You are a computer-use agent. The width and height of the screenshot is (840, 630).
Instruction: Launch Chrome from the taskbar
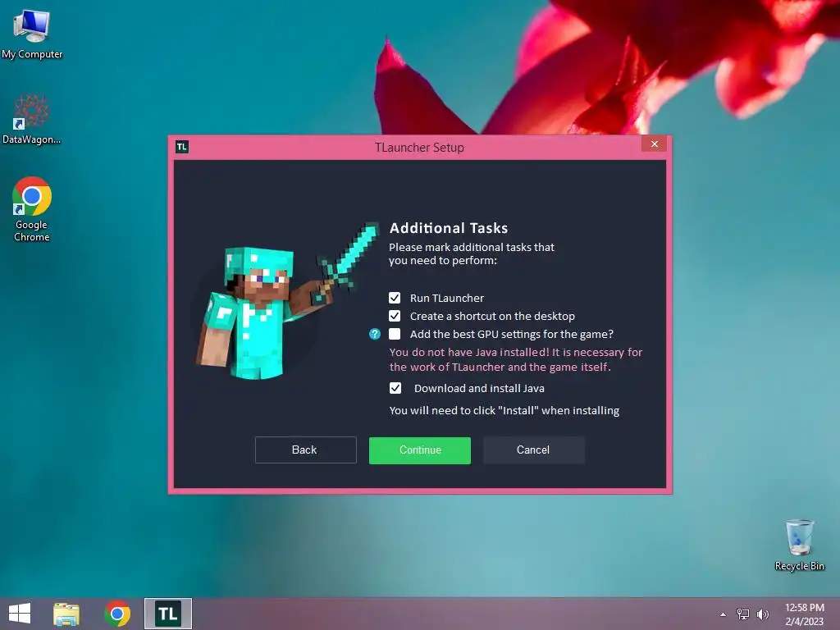tap(117, 614)
